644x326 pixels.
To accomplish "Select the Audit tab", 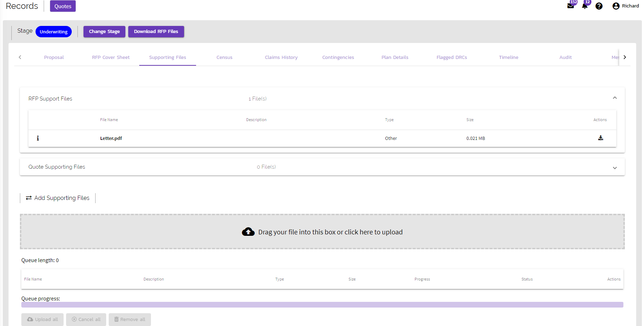I will pos(565,57).
